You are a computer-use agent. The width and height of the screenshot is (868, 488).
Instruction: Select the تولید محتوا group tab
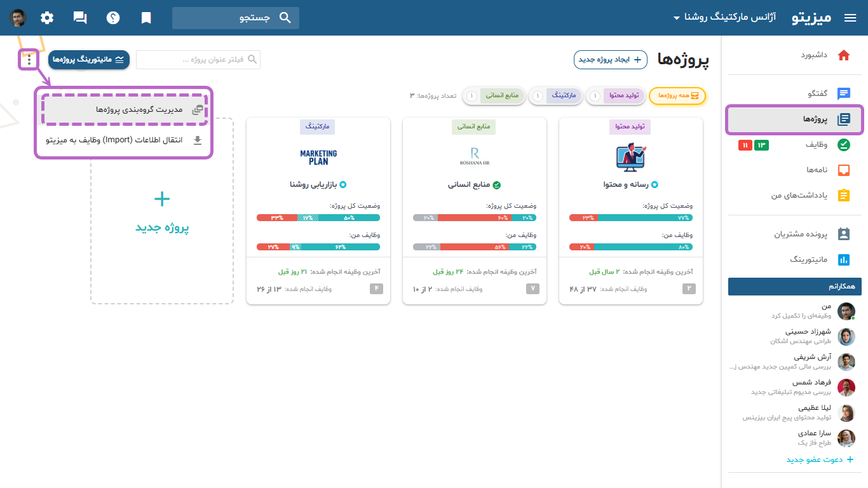(615, 96)
